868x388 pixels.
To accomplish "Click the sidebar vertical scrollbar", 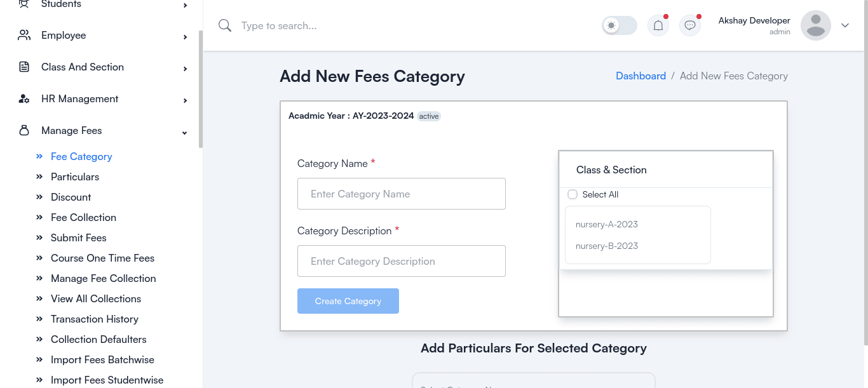I will coord(201,89).
